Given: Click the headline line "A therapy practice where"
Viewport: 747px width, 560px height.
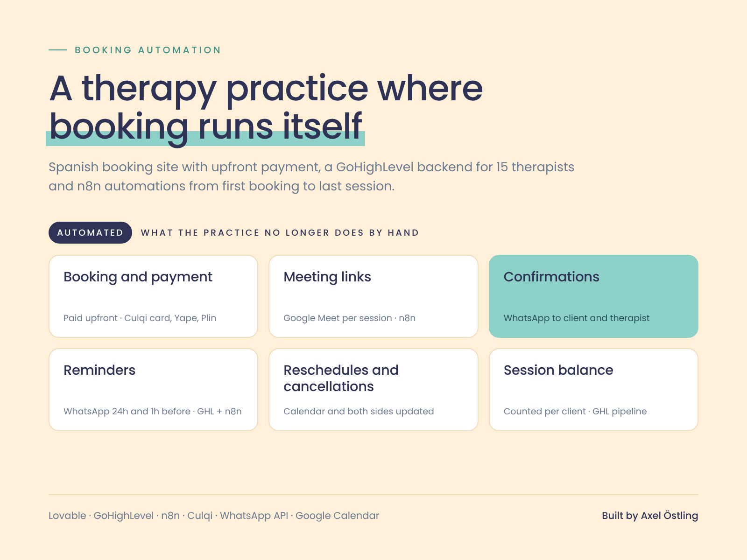Looking at the screenshot, I should point(266,88).
